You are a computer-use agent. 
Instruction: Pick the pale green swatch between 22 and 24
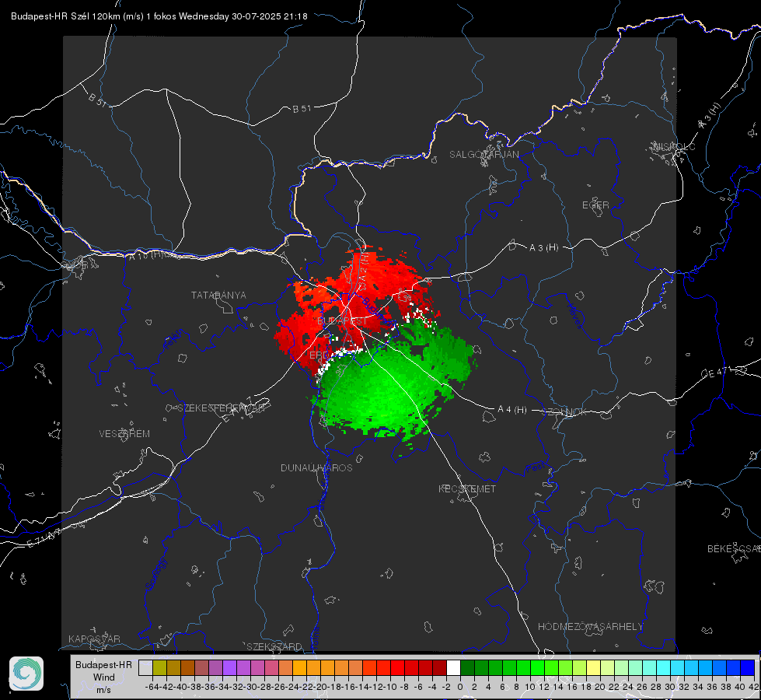tap(621, 667)
